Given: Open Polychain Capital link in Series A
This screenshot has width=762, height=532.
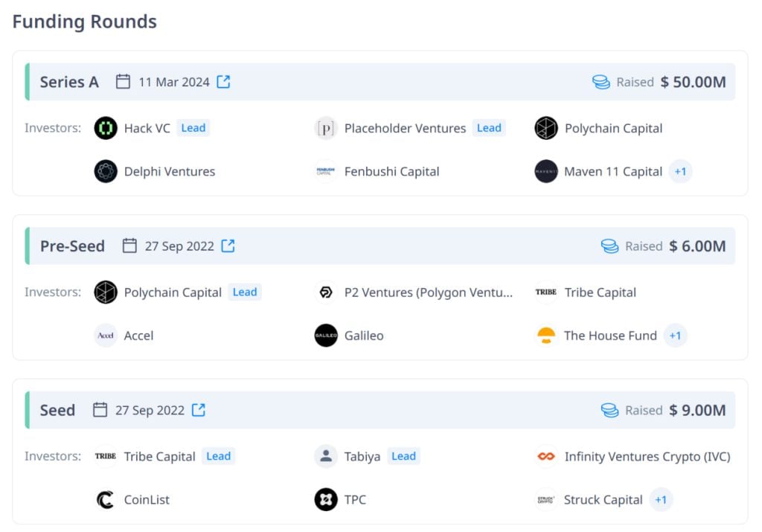Looking at the screenshot, I should 613,128.
